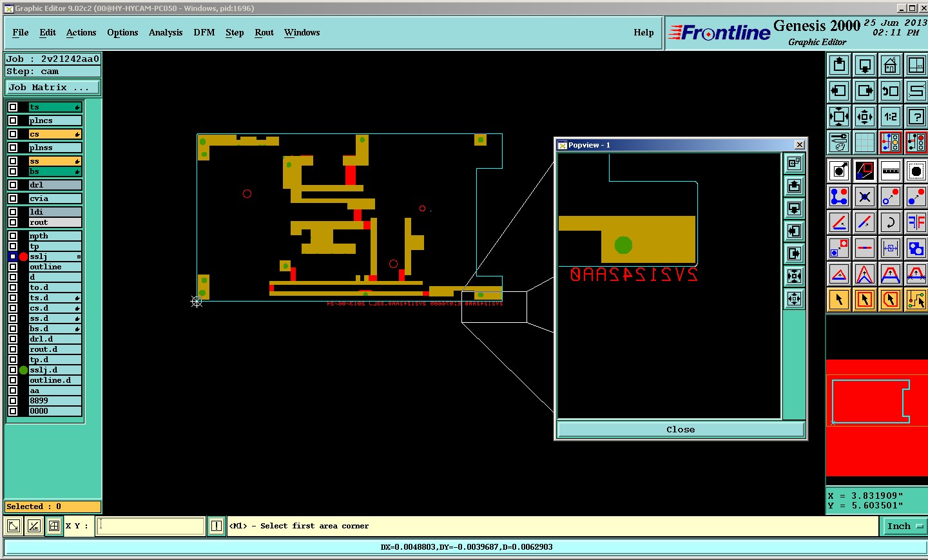Select the rectangle area select arrow tool
928x560 pixels.
point(865,300)
